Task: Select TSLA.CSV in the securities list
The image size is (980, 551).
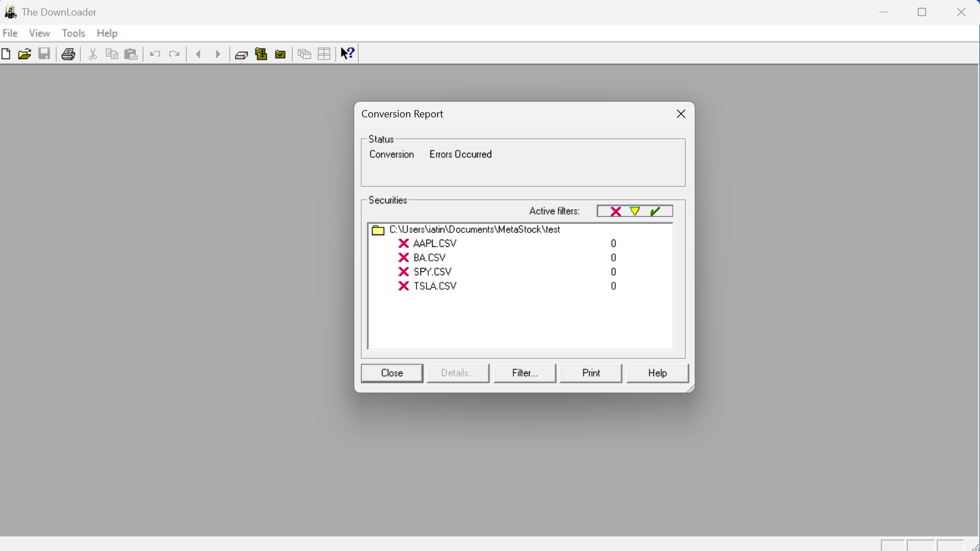Action: [434, 286]
